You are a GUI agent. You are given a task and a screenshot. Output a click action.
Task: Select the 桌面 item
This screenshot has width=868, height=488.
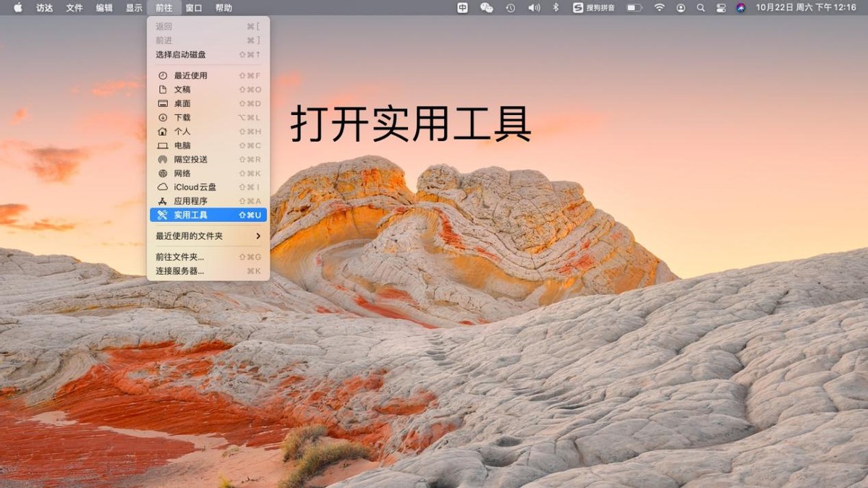[x=179, y=104]
